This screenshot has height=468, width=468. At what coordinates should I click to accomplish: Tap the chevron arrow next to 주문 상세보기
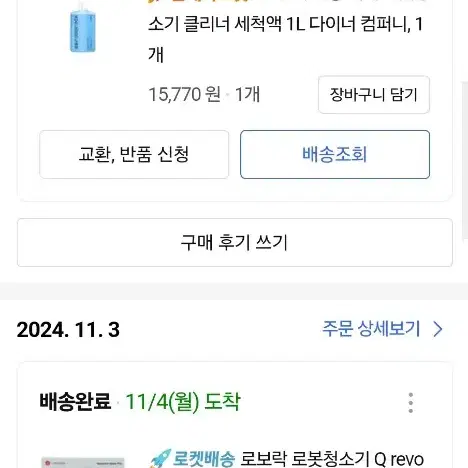click(438, 329)
